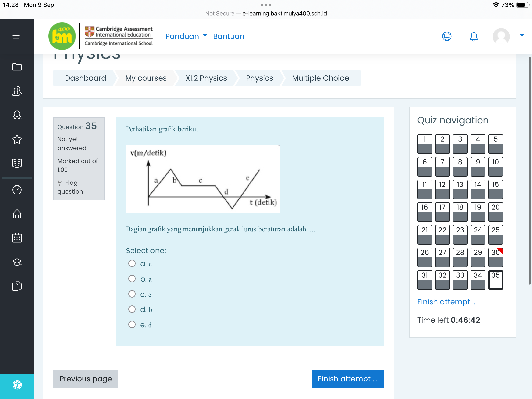Screen dimensions: 532x399
Task: Open the badges ribbon icon in sidebar
Action: 17,115
